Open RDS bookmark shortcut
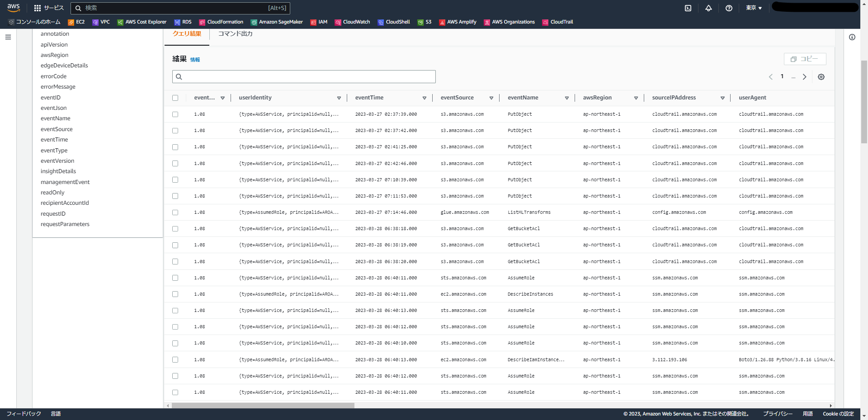 point(183,22)
